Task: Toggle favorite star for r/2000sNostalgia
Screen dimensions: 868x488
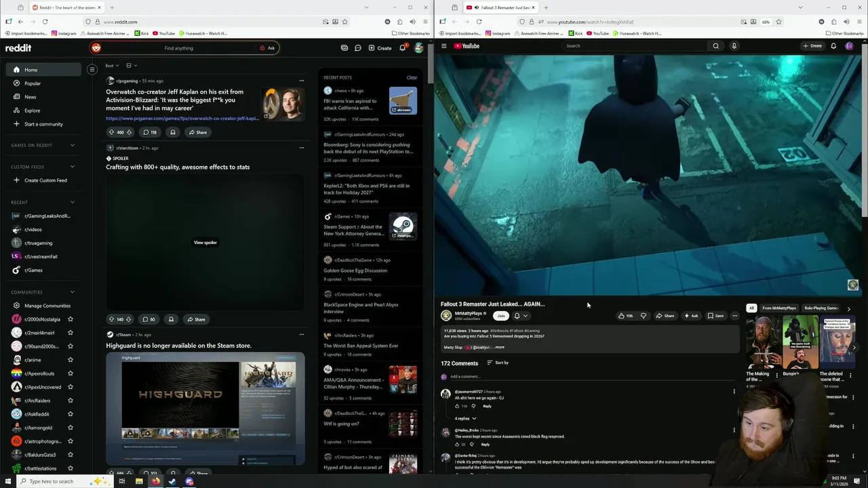Action: click(x=71, y=319)
